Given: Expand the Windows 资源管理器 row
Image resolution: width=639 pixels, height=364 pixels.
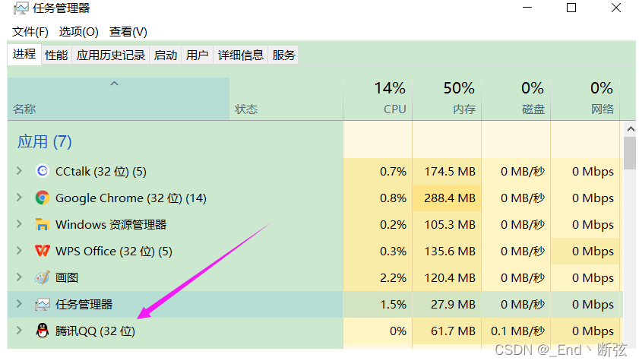Looking at the screenshot, I should (19, 223).
